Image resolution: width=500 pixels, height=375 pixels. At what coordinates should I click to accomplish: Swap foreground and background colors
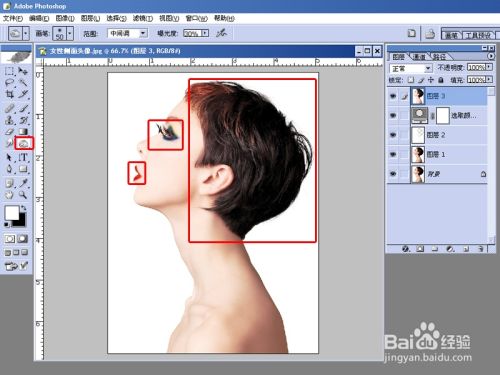tap(23, 208)
